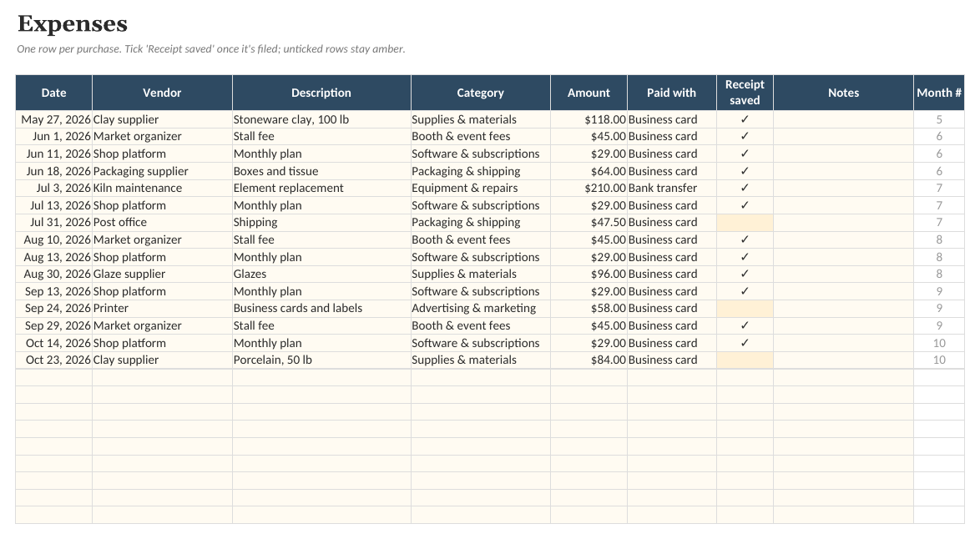Select date cell Jul 3, 2026
Image resolution: width=980 pixels, height=539 pixels.
[x=53, y=188]
